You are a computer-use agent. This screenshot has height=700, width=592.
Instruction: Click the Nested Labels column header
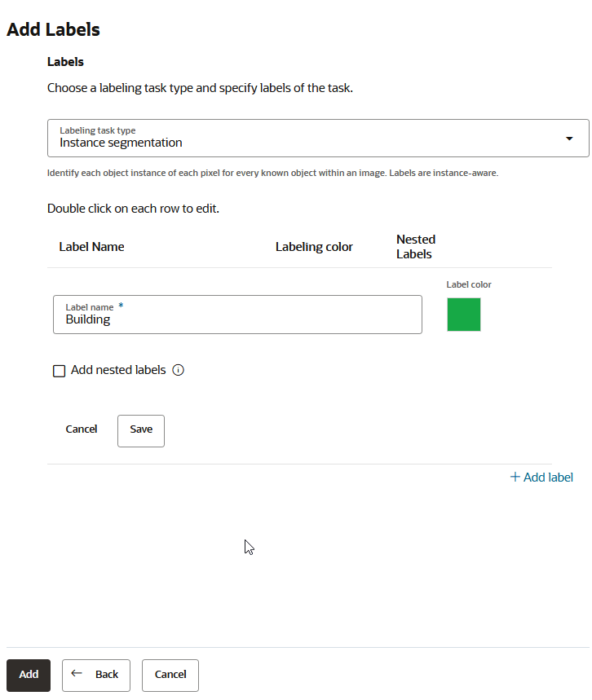(x=415, y=246)
